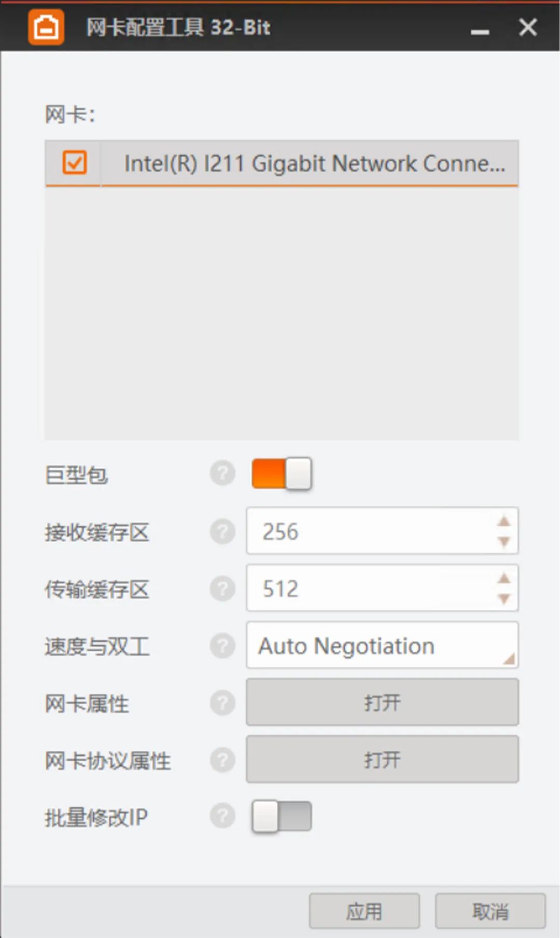Click help icon beside 巨型包
The image size is (560, 938).
222,473
